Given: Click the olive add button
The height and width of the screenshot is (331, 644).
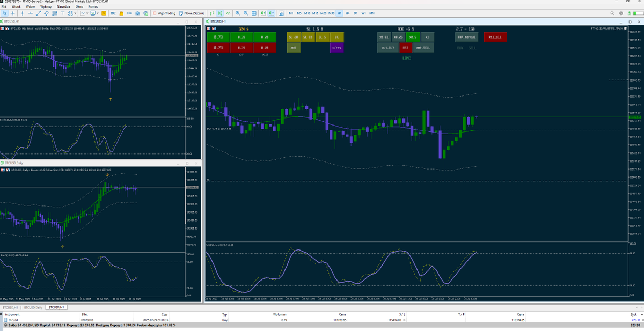Looking at the screenshot, I should [294, 48].
